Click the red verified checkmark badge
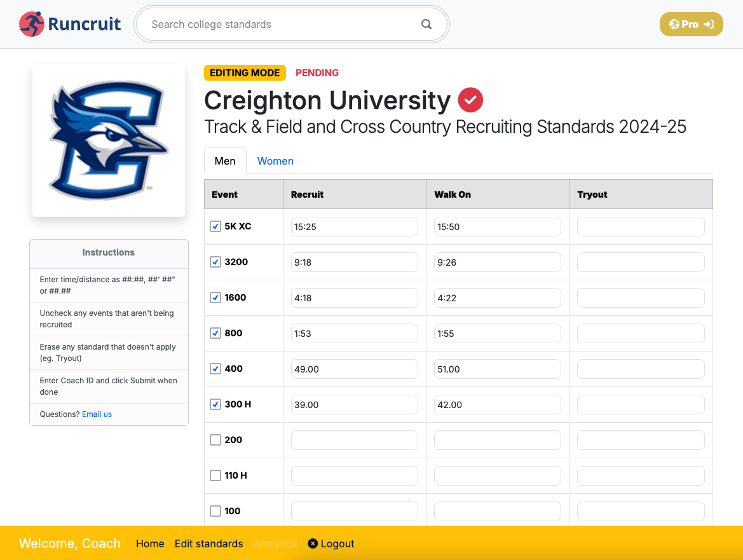This screenshot has height=560, width=743. tap(470, 100)
